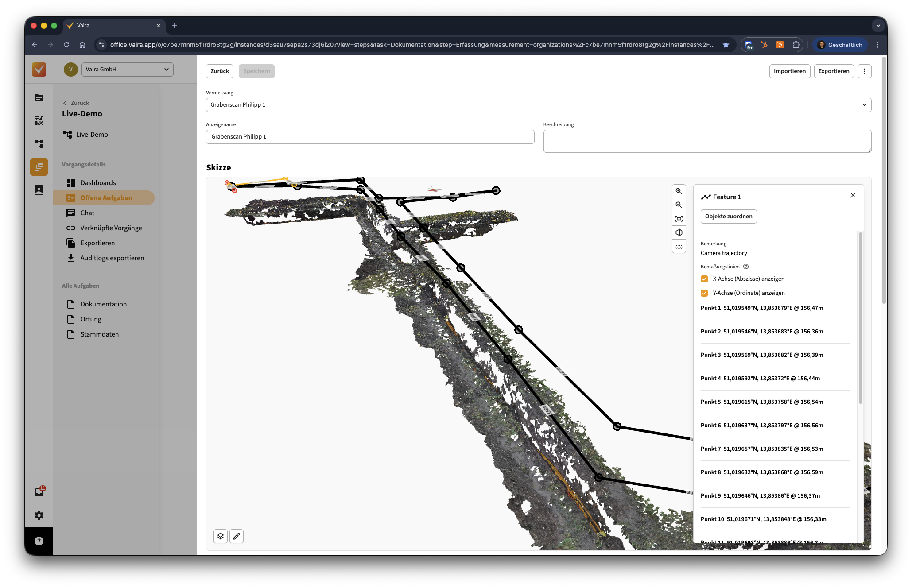Click the zoom in map icon
912x588 pixels.
(679, 191)
